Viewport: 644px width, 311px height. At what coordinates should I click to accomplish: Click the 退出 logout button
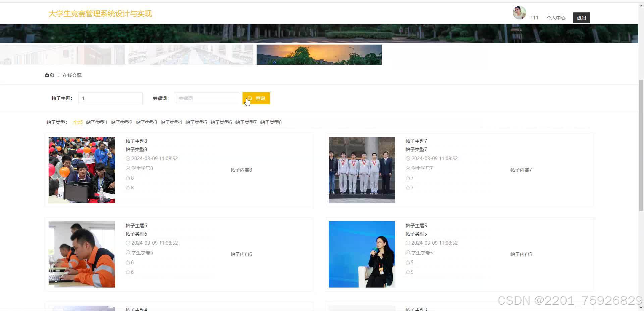click(581, 18)
